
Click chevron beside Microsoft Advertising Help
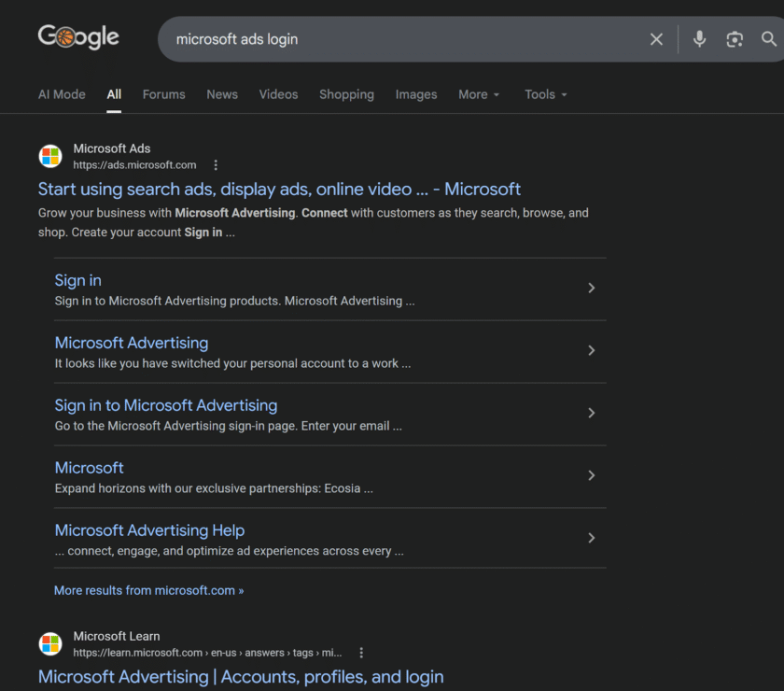[591, 538]
